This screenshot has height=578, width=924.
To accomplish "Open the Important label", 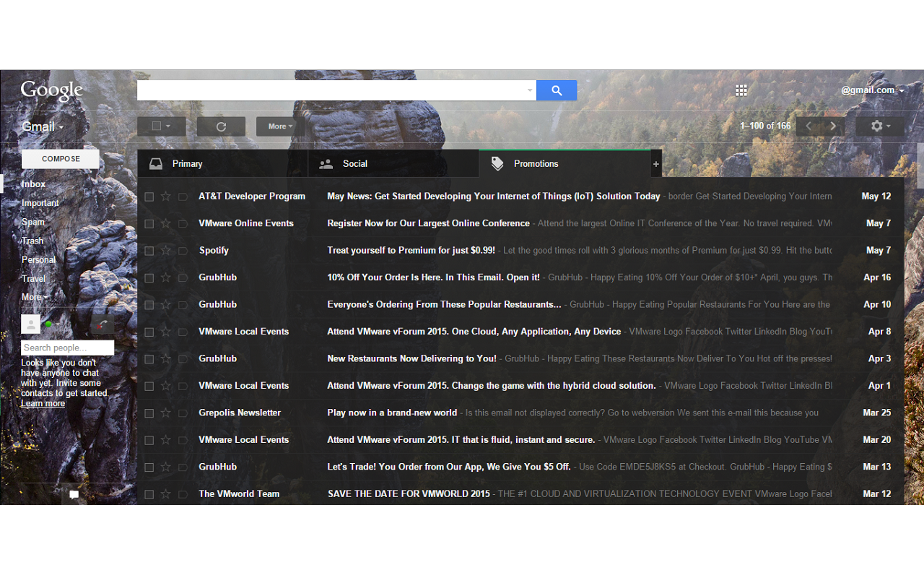I will click(x=40, y=203).
